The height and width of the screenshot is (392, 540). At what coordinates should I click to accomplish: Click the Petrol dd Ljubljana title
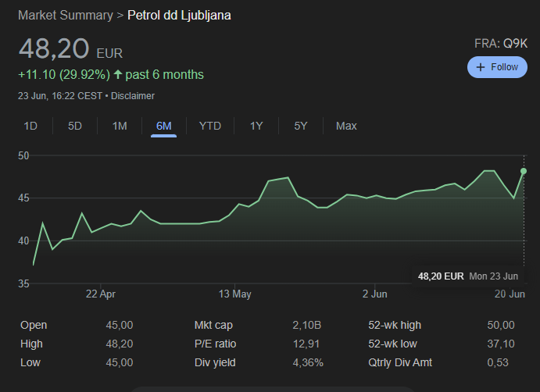pos(179,16)
